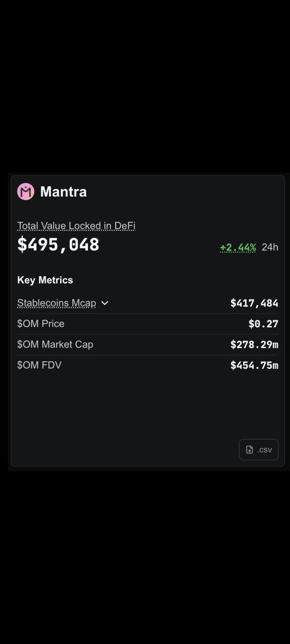The width and height of the screenshot is (290, 644).
Task: Select the $OM Price row label
Action: click(x=41, y=324)
